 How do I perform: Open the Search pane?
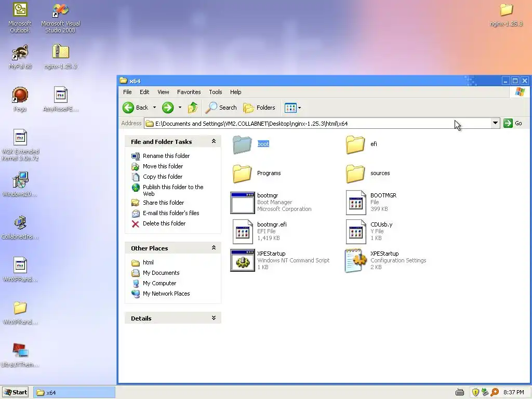tap(221, 108)
